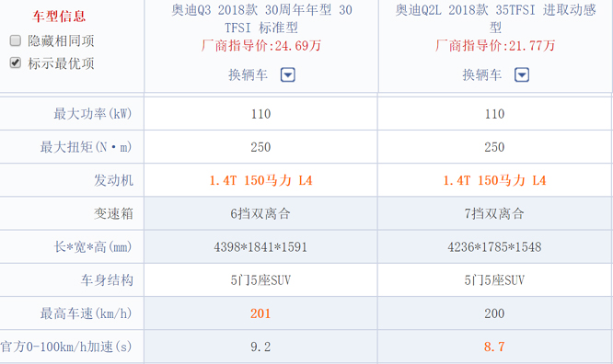Screen dimensions: 613x364
Task: Open the 奥迪Q2L 2018款 35TFSI 进取动感型 title
Action: pos(495,18)
